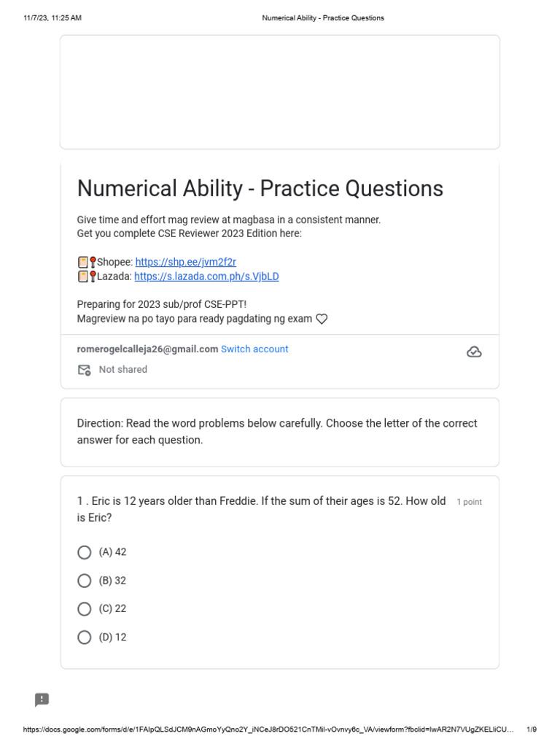Click the report problem feedback icon
The width and height of the screenshot is (560, 747).
pos(42,700)
